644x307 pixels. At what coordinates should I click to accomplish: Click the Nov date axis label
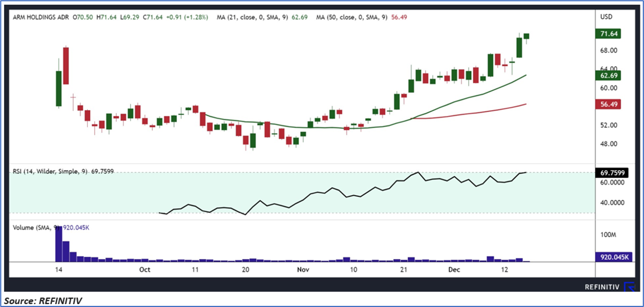pos(302,269)
